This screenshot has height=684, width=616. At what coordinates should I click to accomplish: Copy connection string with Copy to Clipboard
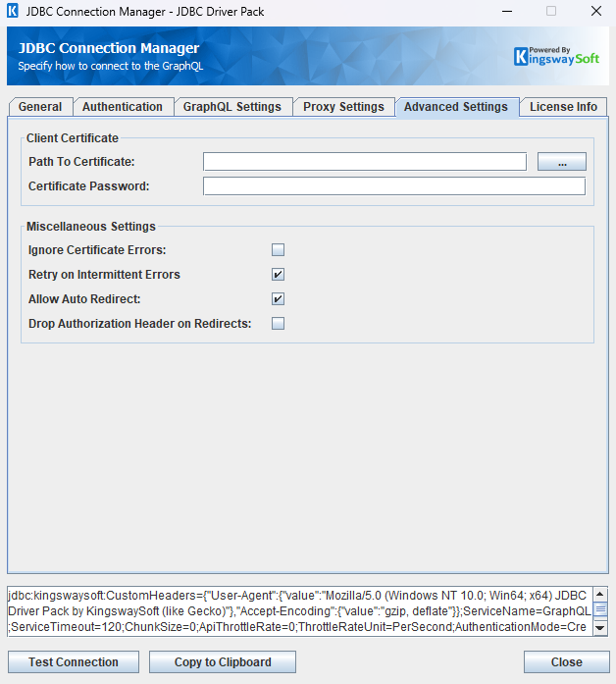223,662
